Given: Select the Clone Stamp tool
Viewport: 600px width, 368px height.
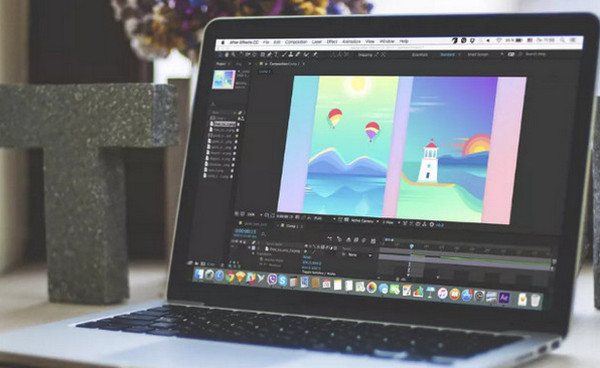Looking at the screenshot, I should (291, 55).
